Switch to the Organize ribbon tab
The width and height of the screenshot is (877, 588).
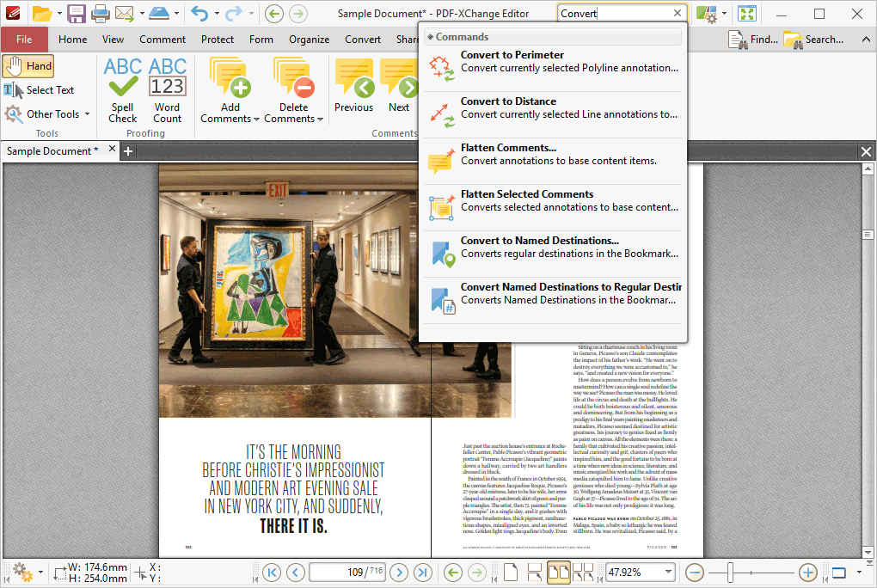point(309,40)
